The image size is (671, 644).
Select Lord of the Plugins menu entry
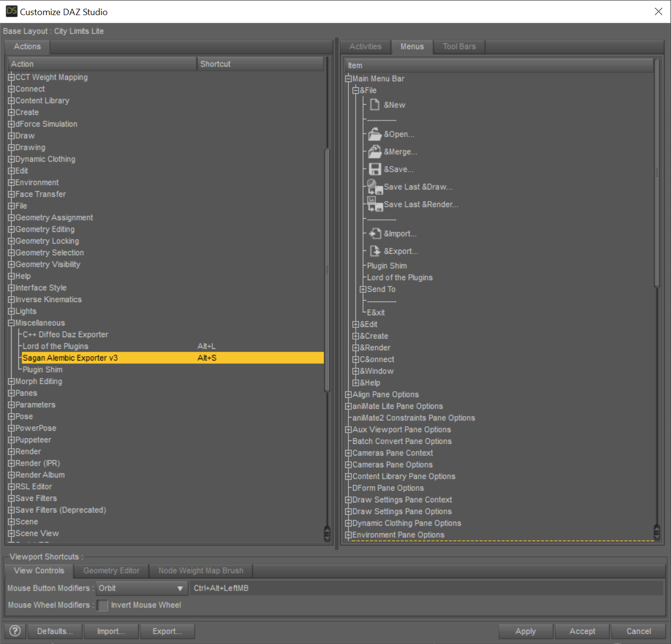pyautogui.click(x=400, y=277)
